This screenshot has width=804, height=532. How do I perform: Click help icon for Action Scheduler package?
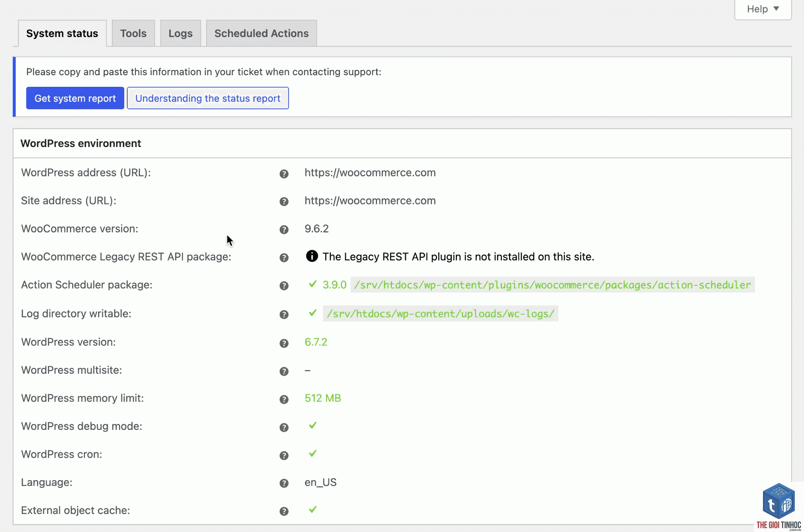click(284, 286)
